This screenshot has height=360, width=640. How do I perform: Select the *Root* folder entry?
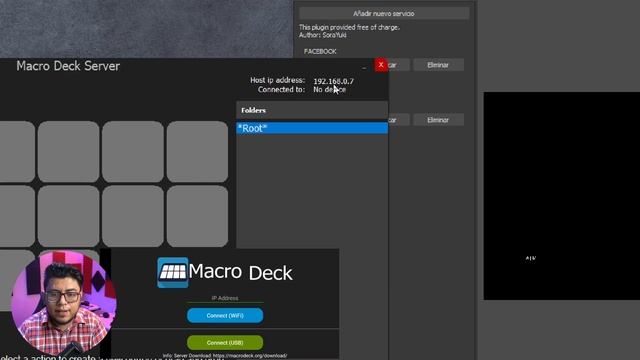[x=312, y=128]
